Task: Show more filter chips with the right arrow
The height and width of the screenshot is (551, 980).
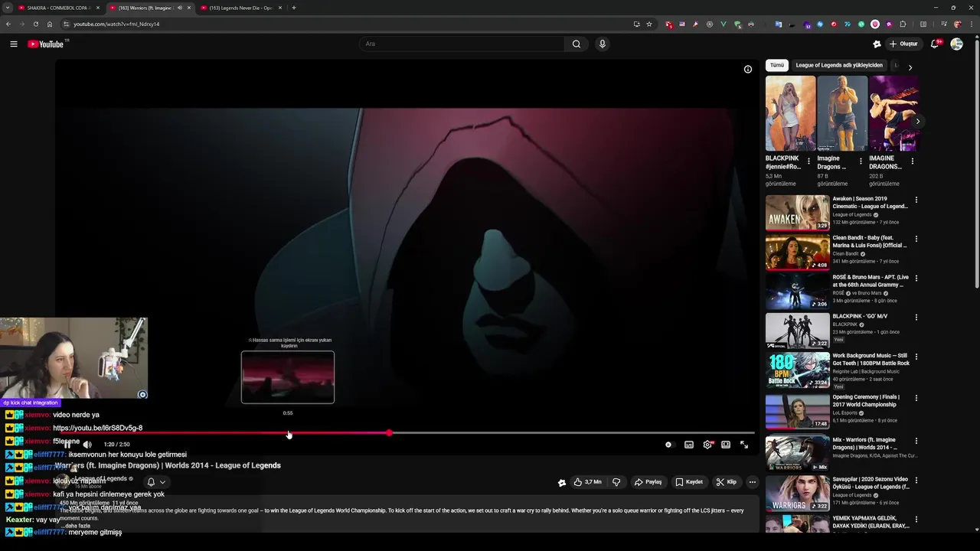Action: [910, 67]
